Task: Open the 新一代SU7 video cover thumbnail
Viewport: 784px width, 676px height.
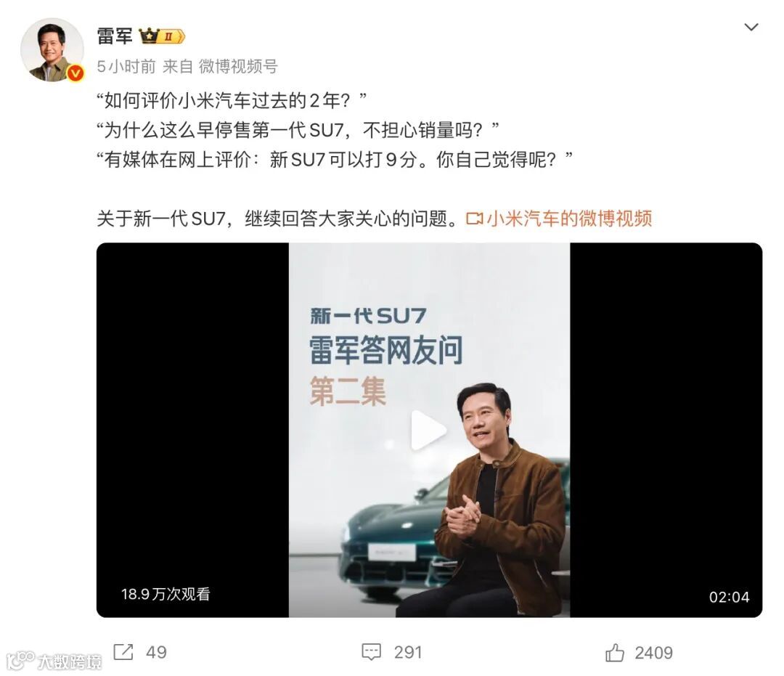Action: point(429,430)
